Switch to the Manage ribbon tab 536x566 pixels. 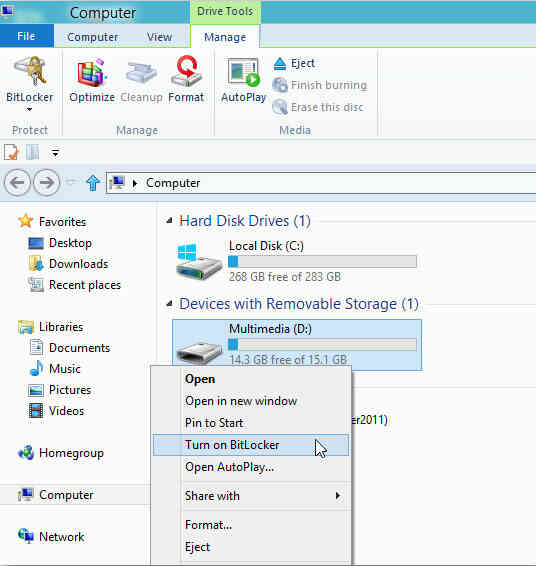(225, 37)
